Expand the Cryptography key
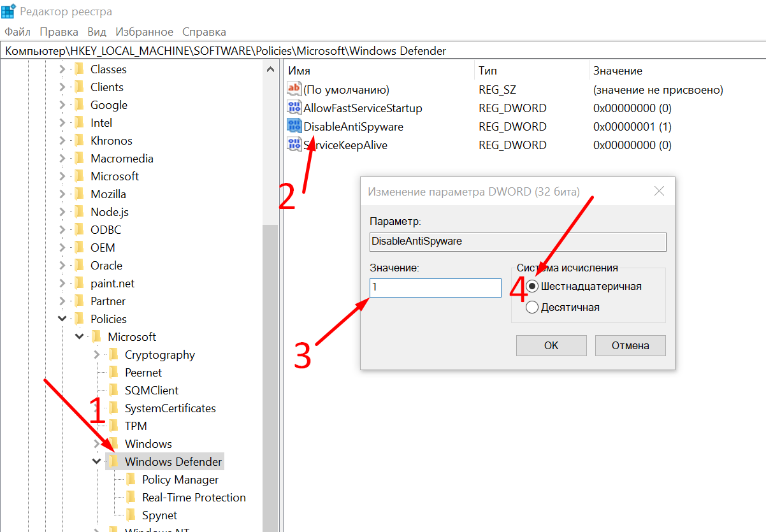Screen dimensions: 766x532 click(96, 355)
